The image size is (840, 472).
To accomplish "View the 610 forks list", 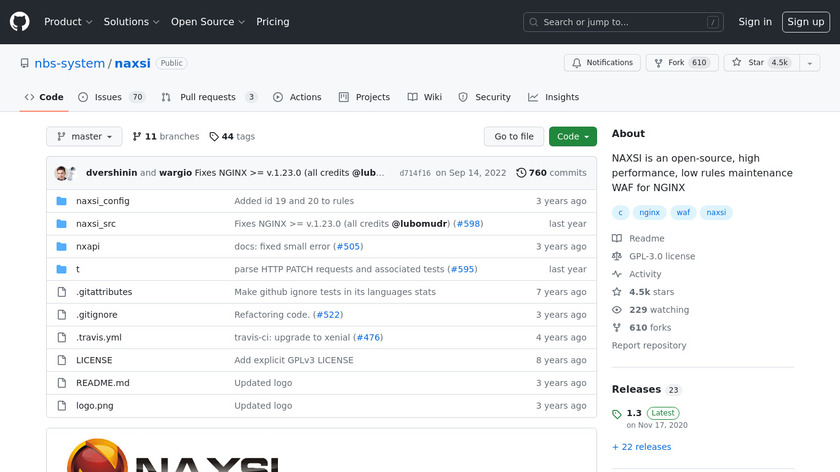I will (x=642, y=327).
